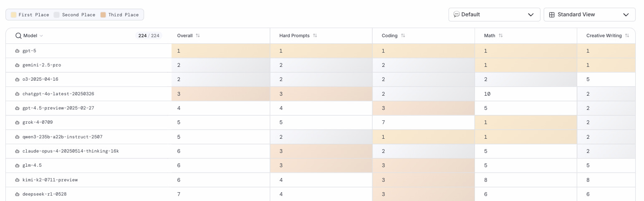Select the chatgpt-4o-latest-20250326 model name
This screenshot has height=201, width=644.
click(58, 94)
